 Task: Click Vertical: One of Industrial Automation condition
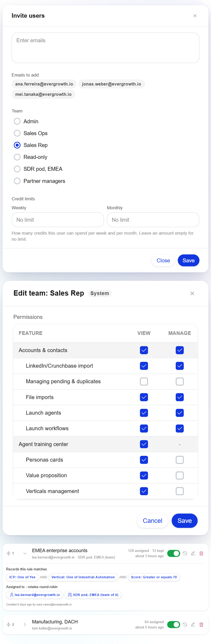(83, 577)
